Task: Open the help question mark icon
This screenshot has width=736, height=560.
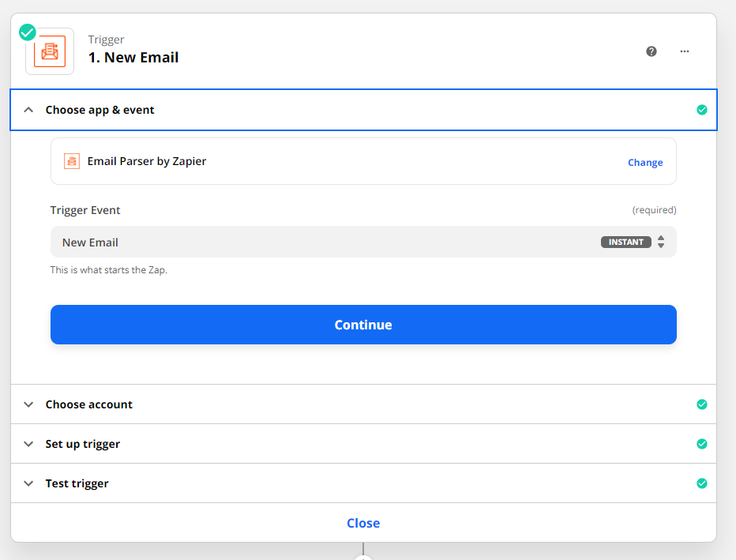Action: [x=651, y=51]
